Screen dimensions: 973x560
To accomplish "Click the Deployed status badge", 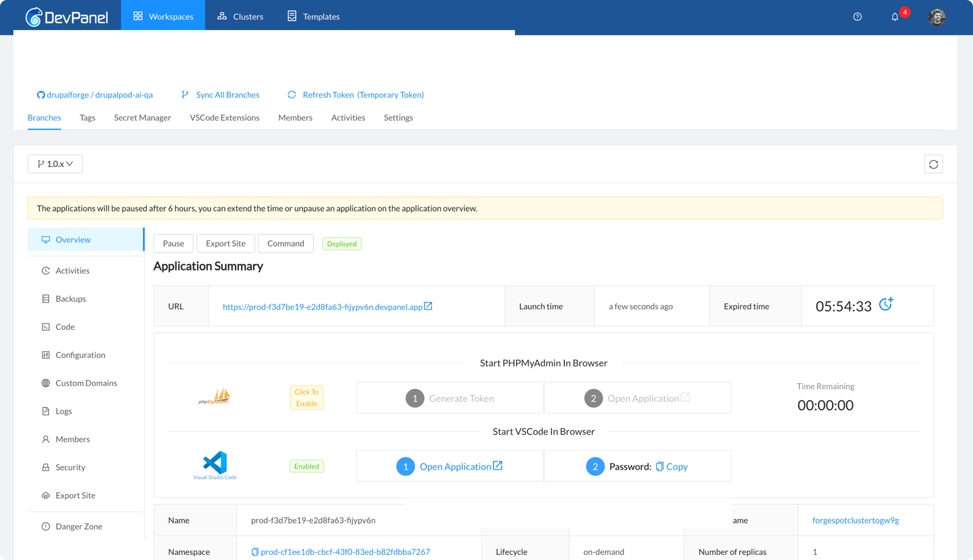I will point(342,244).
